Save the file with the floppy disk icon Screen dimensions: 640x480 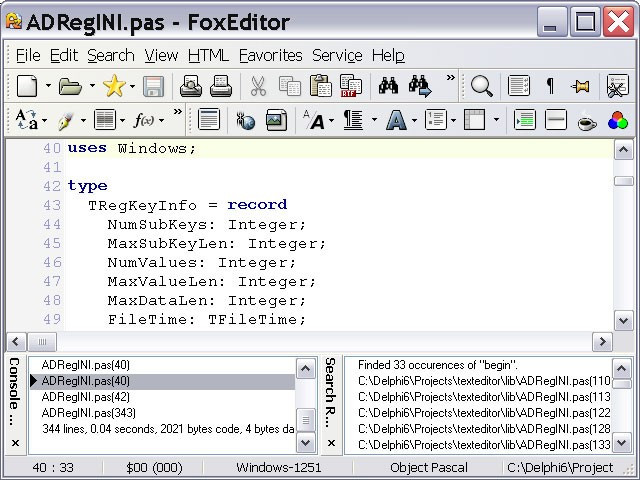pyautogui.click(x=153, y=86)
